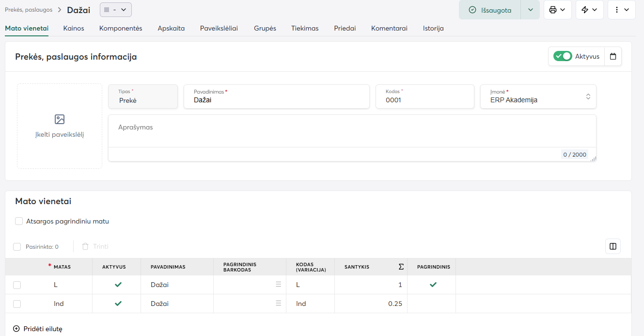Click the trash icon next to Trinti
Screen dimensions: 644x336
click(85, 246)
